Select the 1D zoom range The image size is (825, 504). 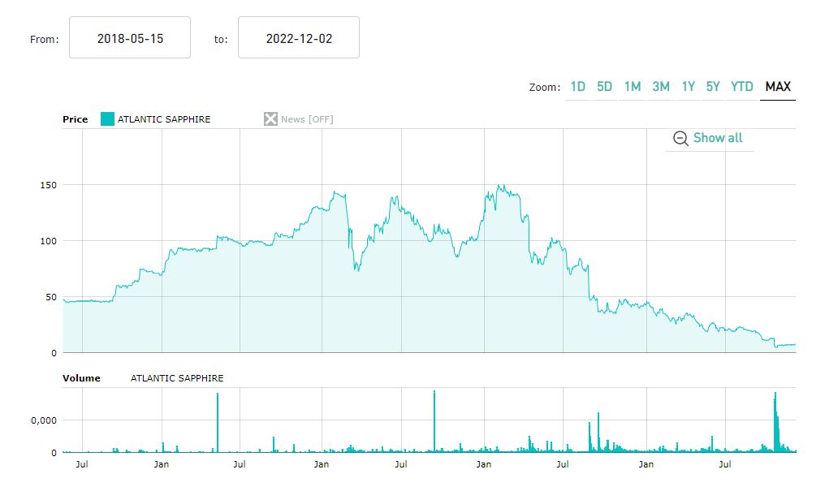[x=577, y=87]
